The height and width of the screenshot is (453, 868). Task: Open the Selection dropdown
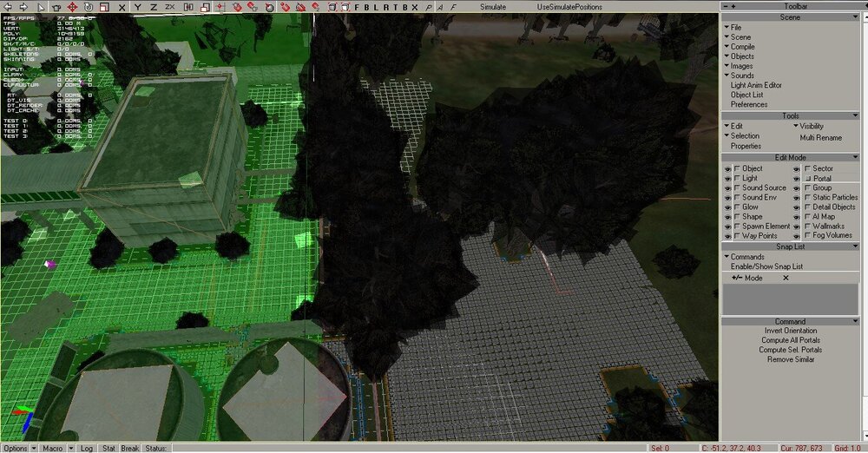point(742,135)
